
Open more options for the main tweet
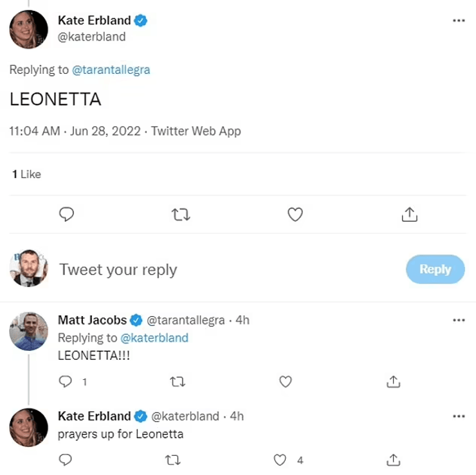(459, 21)
